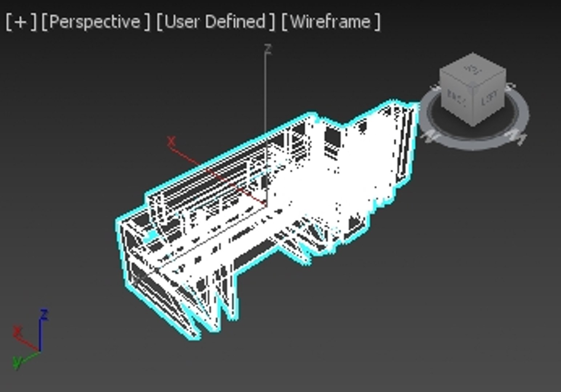Open the [+] general viewport menu
Viewport: 561px width, 392px height.
tap(21, 22)
